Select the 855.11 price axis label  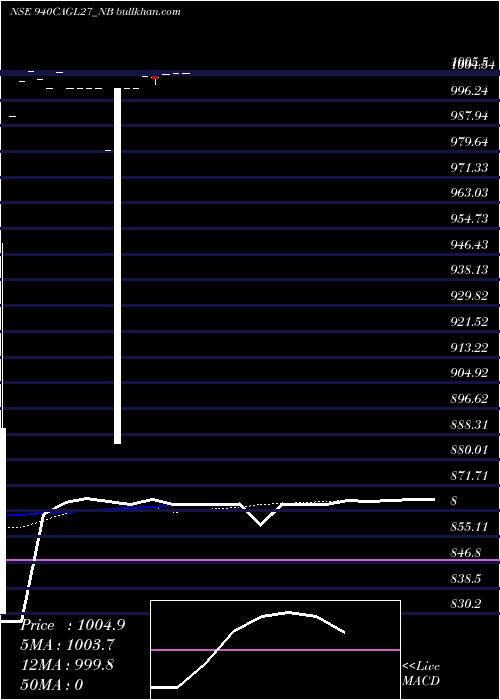[x=469, y=527]
